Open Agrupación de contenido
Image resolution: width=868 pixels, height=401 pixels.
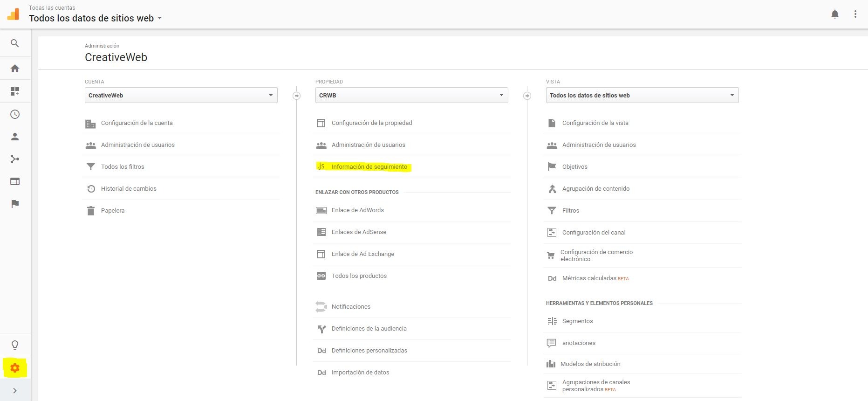tap(596, 189)
